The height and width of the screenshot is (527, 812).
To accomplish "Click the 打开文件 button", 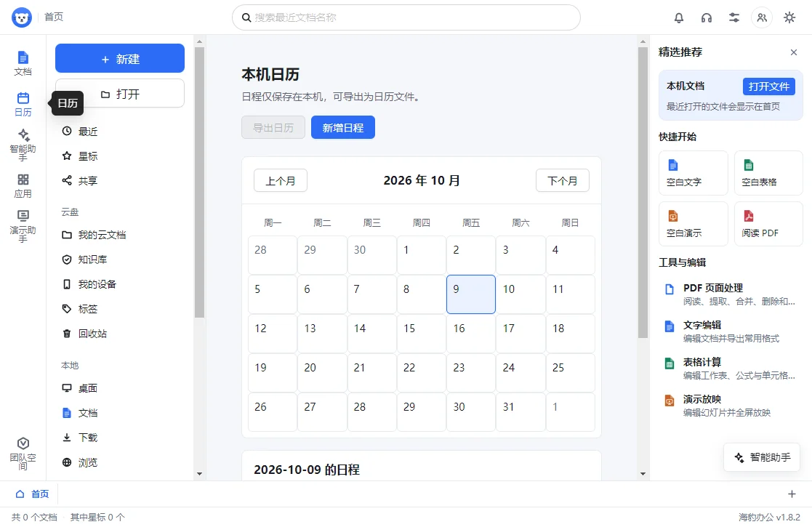I will (x=768, y=87).
